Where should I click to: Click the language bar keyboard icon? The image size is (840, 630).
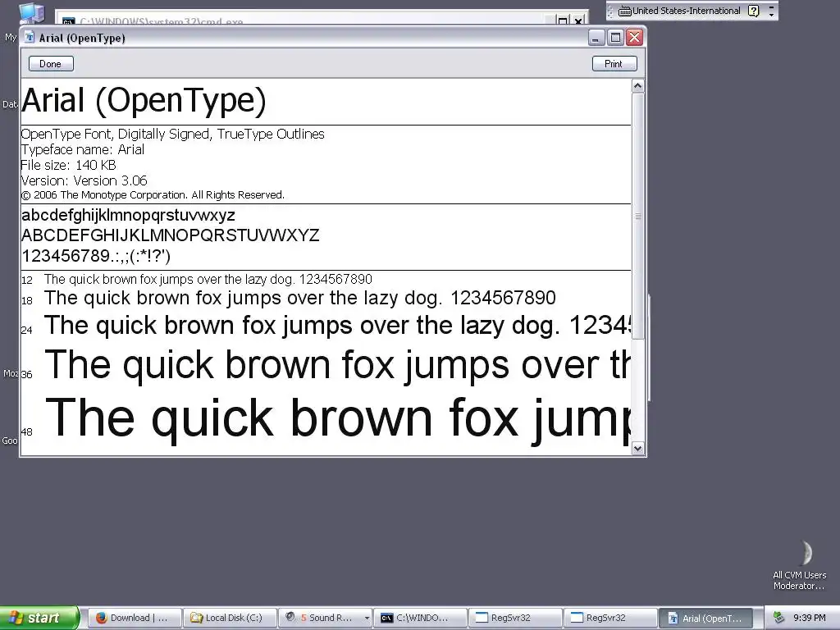point(624,11)
